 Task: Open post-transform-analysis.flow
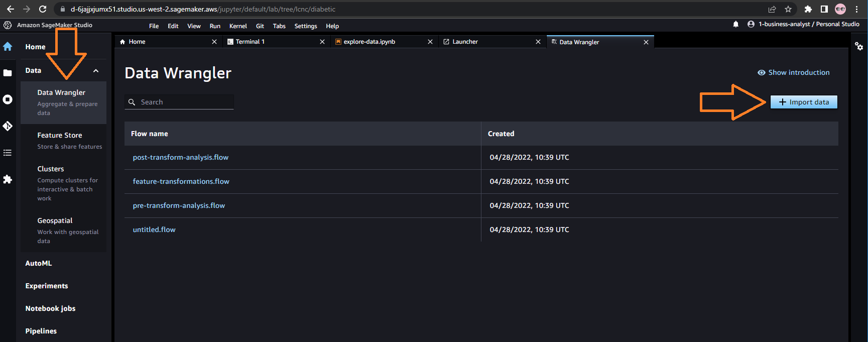pos(181,157)
